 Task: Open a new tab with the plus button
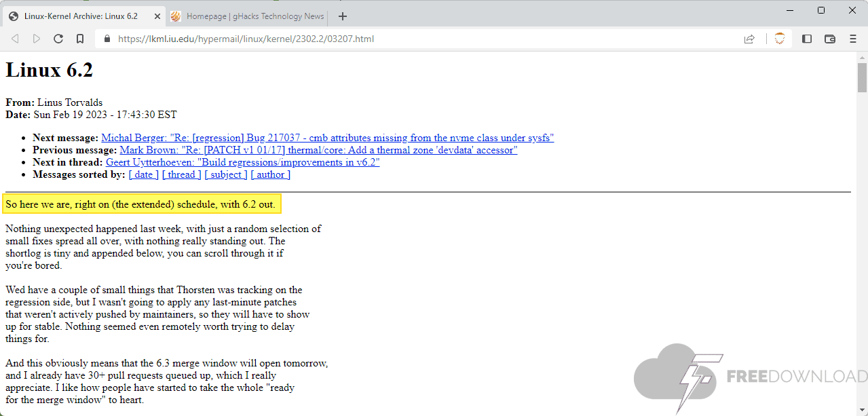pyautogui.click(x=343, y=16)
